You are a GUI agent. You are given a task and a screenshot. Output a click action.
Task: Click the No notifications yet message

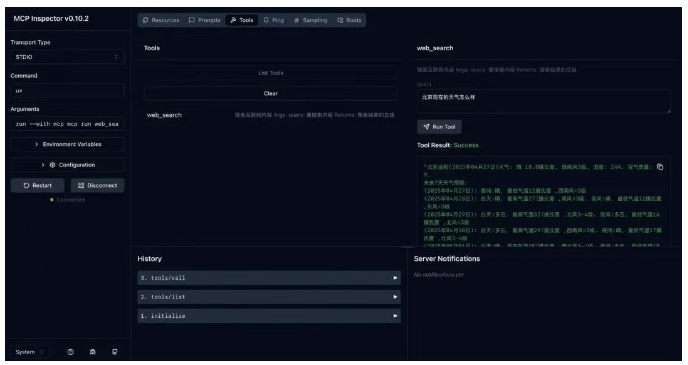[x=438, y=275]
